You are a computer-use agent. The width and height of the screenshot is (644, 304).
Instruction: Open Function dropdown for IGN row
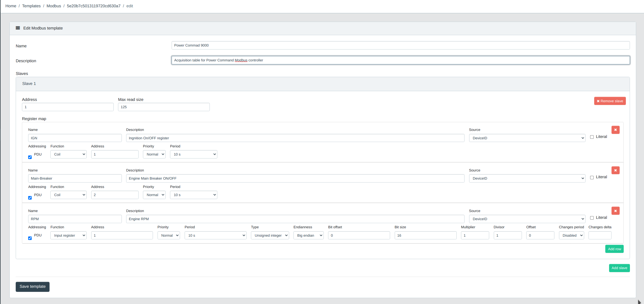(68, 154)
